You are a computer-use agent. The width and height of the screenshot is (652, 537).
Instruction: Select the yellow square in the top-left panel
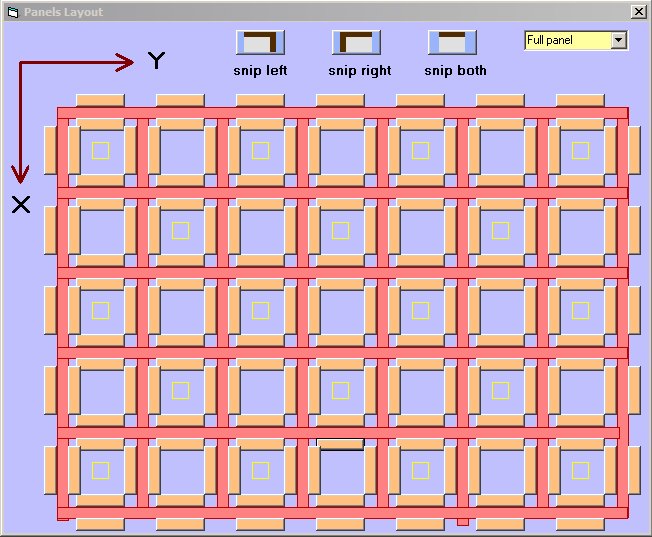point(100,150)
